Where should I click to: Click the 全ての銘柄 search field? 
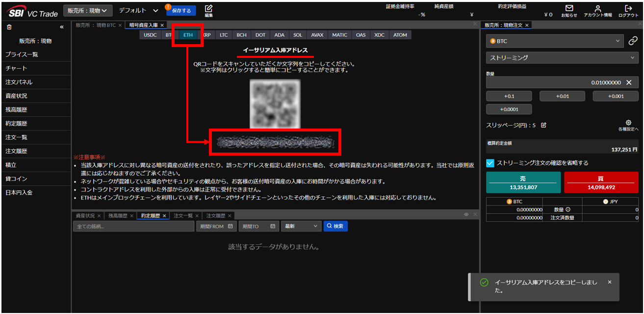[134, 226]
